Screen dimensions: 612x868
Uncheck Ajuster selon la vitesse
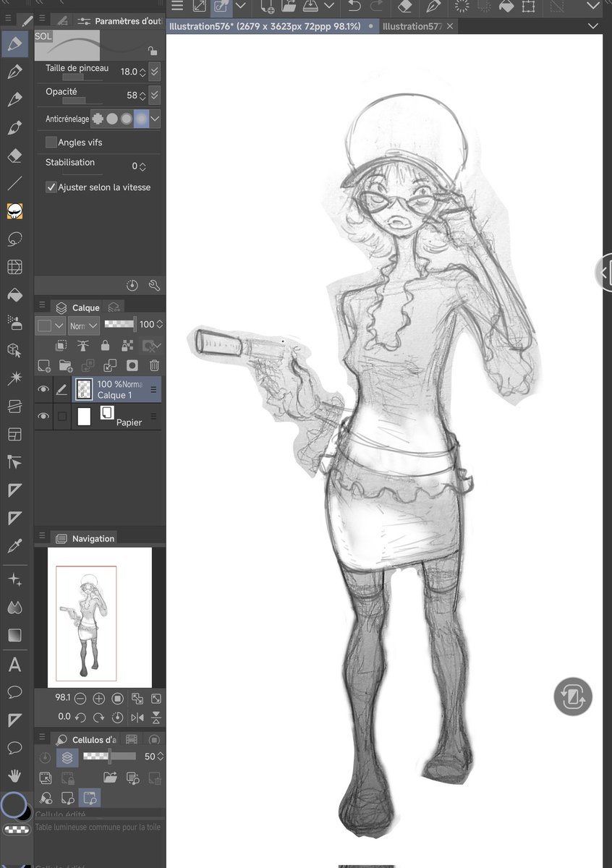tap(51, 187)
